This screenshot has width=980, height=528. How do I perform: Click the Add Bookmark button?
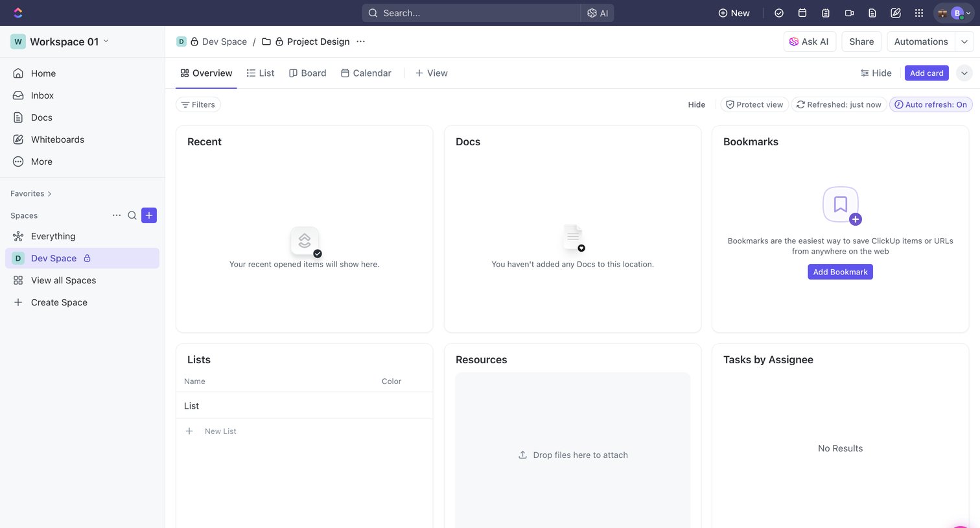pyautogui.click(x=841, y=272)
